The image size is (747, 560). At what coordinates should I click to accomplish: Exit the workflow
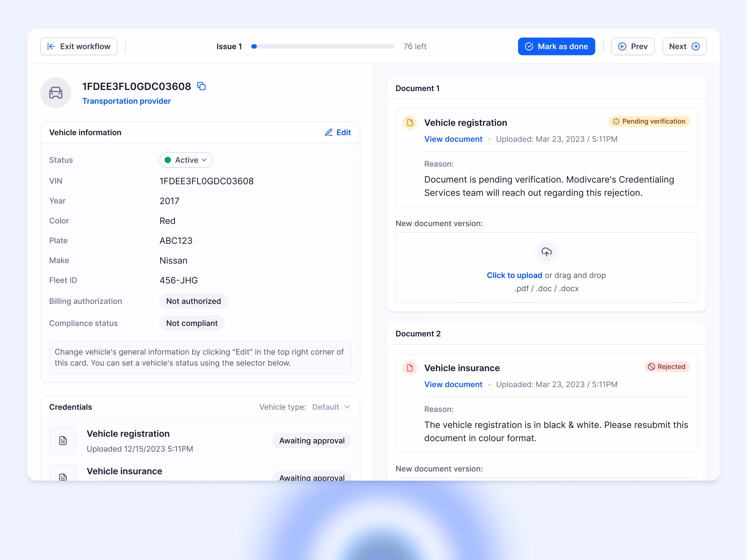click(x=79, y=46)
